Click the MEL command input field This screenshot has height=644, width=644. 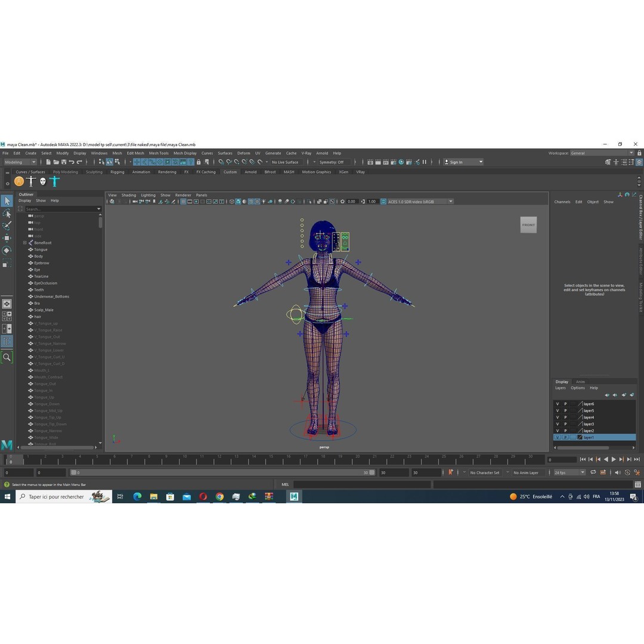[x=362, y=484]
